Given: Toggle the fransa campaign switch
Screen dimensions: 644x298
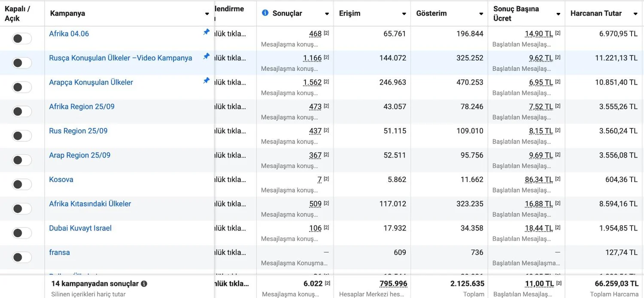Looking at the screenshot, I should [x=22, y=258].
